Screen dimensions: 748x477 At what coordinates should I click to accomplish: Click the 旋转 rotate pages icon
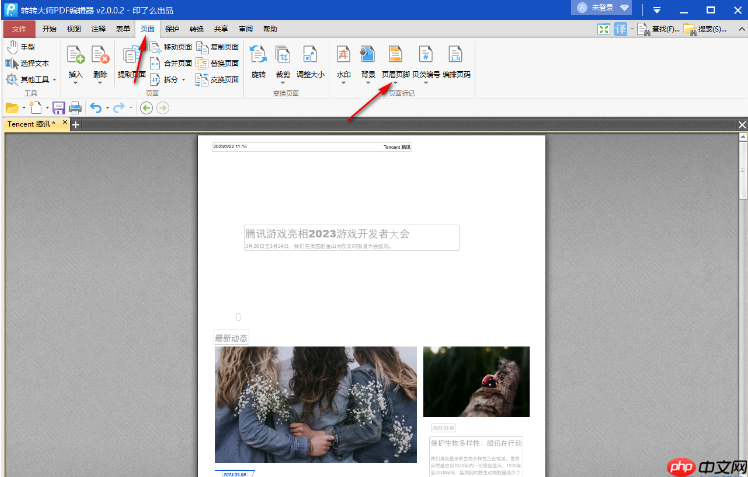[258, 54]
